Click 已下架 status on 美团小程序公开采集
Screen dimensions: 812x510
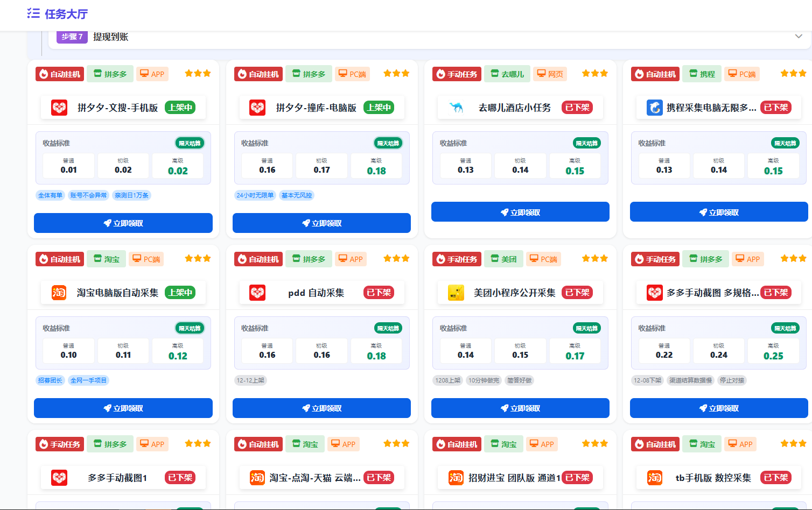click(577, 293)
